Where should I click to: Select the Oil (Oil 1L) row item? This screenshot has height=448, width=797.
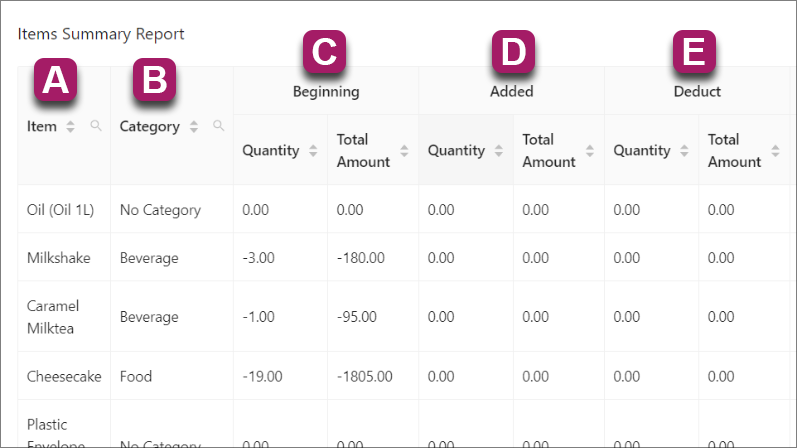coord(58,210)
